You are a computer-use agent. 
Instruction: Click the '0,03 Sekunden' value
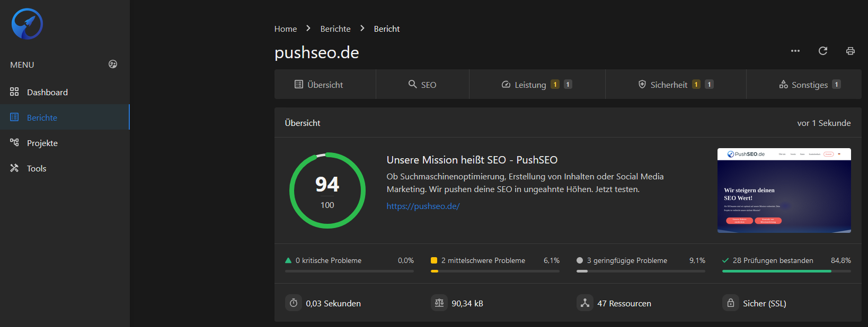tap(333, 304)
